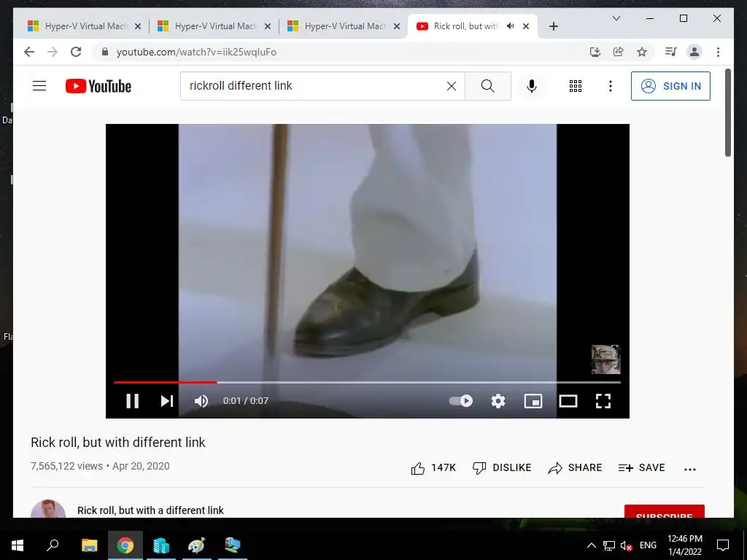This screenshot has height=560, width=747.
Task: Click the Chrome taskbar icon
Action: (x=125, y=545)
